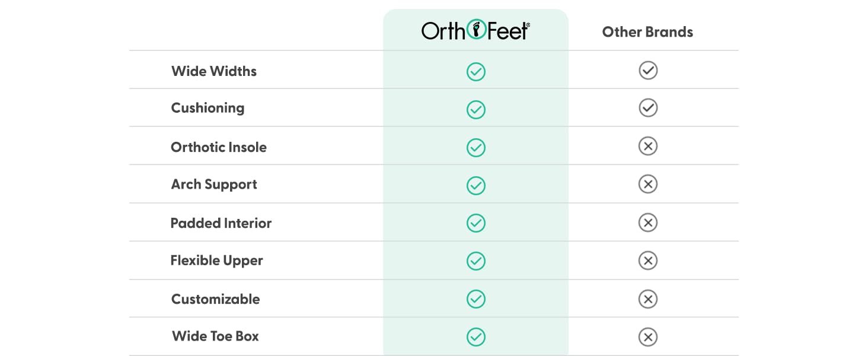
Task: Click Other Brands' X for Orthotic Insole
Action: (648, 146)
